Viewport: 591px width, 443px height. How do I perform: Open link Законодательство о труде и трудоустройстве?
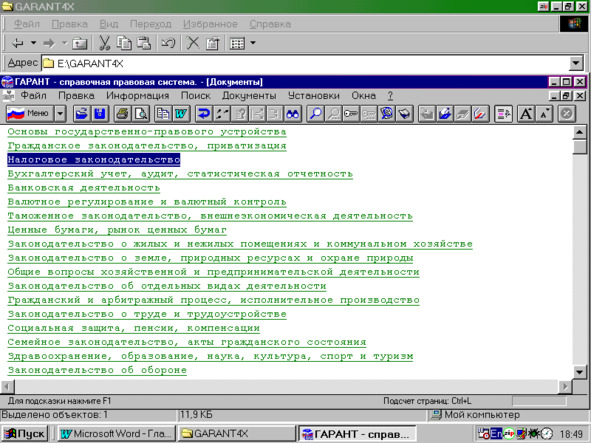tap(147, 314)
